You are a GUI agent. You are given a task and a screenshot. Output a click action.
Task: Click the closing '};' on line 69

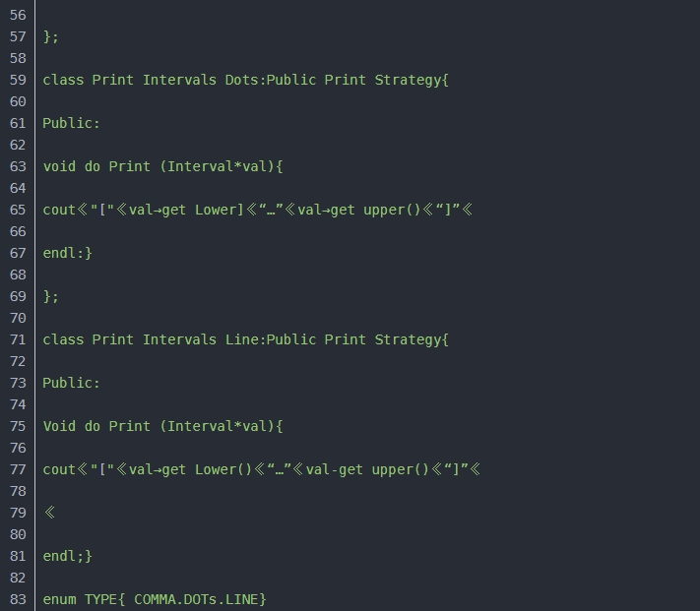[x=51, y=296]
